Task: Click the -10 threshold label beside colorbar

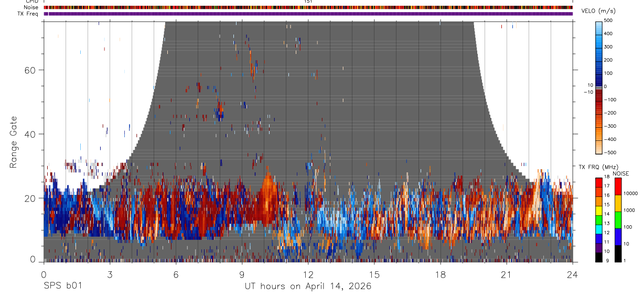Action: click(588, 92)
